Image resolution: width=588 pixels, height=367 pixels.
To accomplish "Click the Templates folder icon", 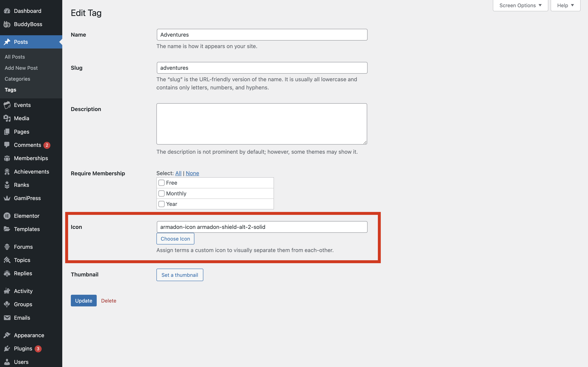I will pos(7,229).
